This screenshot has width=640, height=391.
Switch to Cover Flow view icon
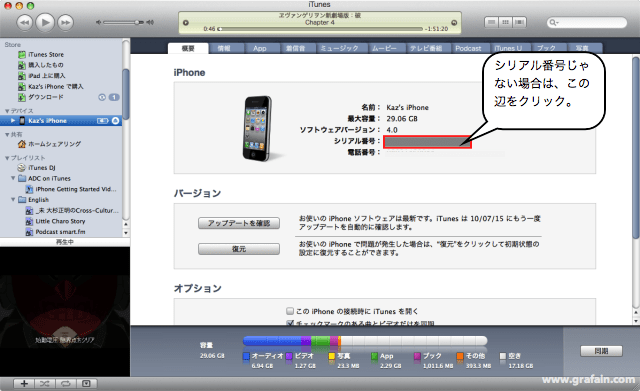(519, 22)
